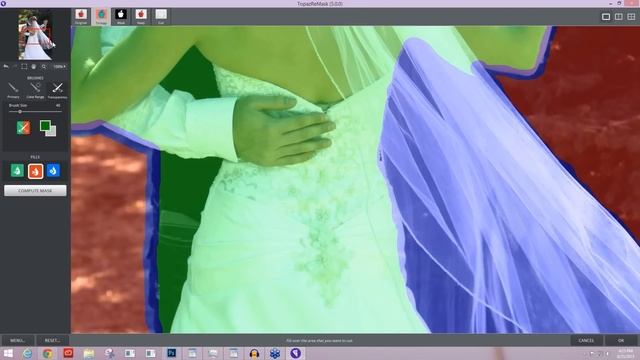Click the Cancel button
This screenshot has height=360, width=640.
click(x=586, y=340)
